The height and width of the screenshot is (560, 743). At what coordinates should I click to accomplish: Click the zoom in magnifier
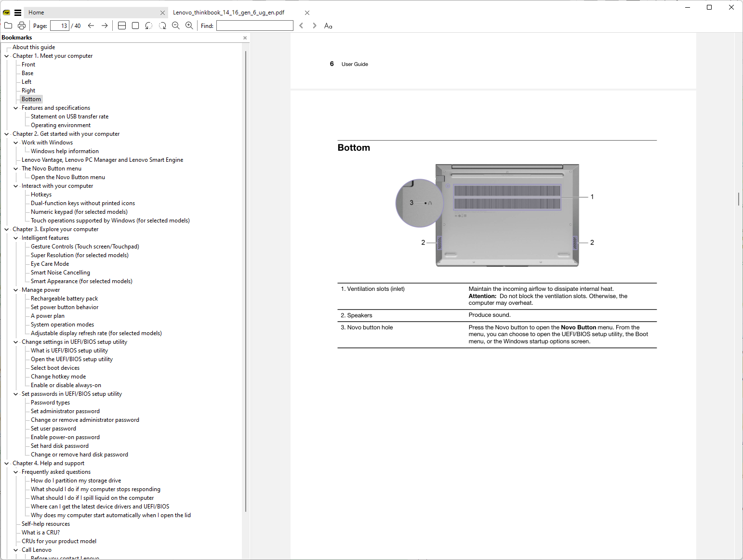point(189,26)
